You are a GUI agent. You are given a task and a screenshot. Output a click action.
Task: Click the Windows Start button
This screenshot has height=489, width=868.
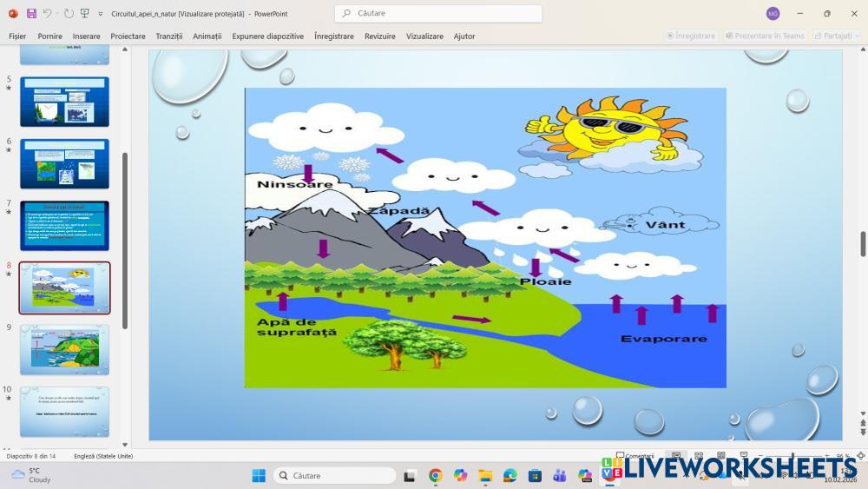click(259, 475)
